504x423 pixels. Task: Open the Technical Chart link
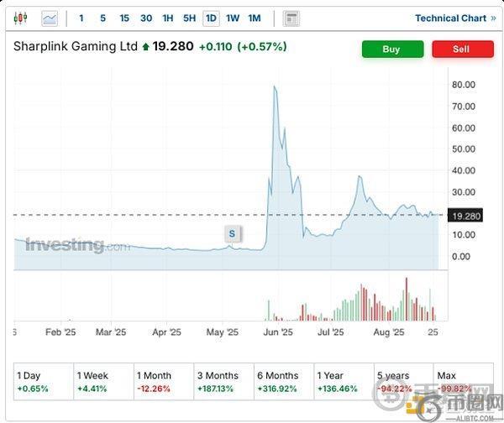pyautogui.click(x=454, y=18)
